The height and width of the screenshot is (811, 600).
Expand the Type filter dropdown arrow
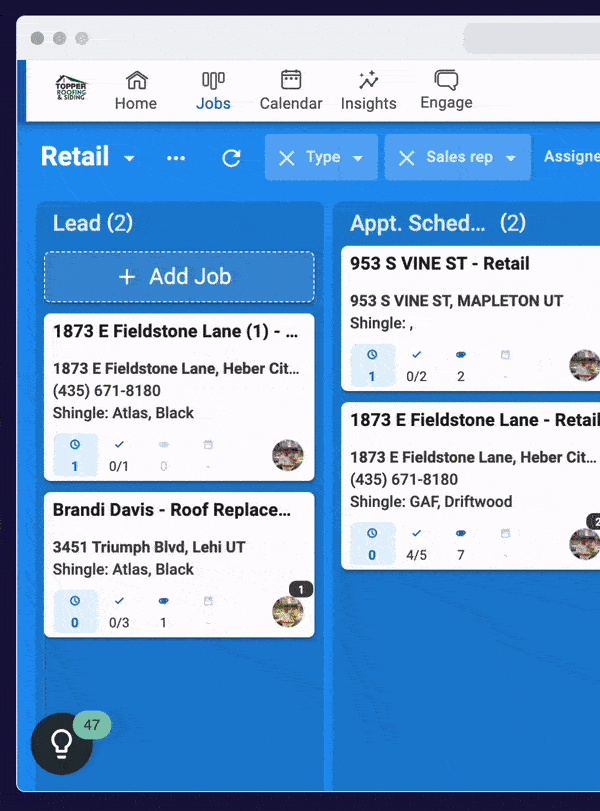click(x=358, y=158)
